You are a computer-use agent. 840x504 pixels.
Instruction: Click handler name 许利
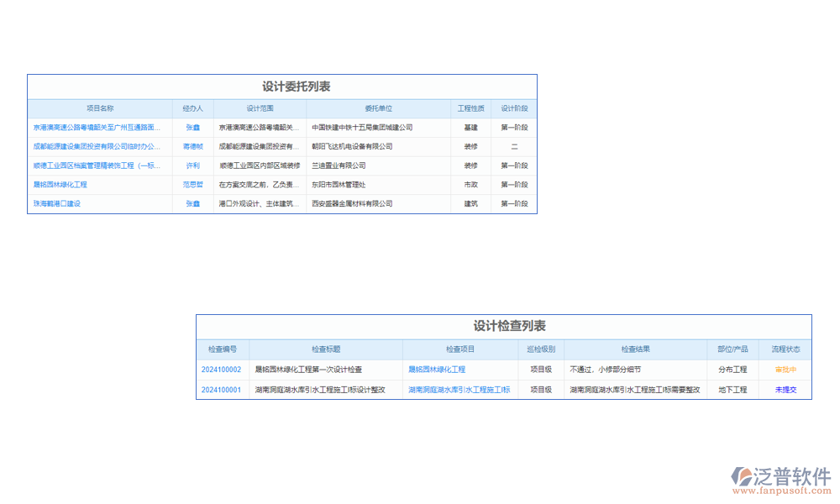coord(193,165)
